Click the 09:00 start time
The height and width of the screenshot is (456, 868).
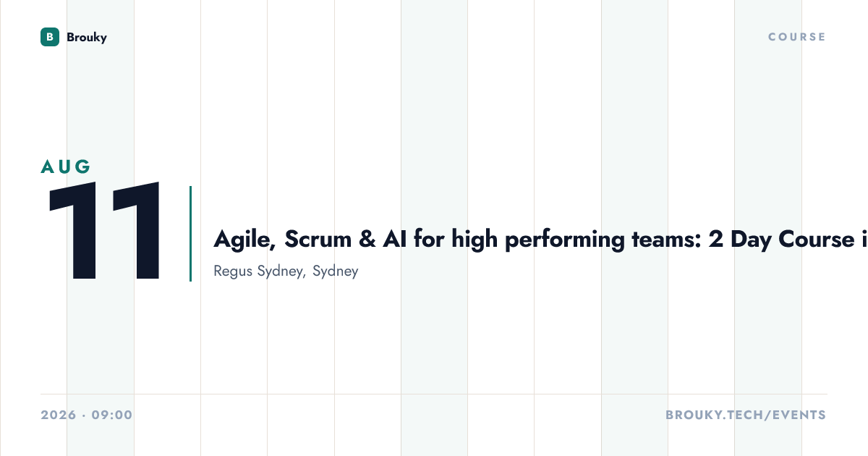pos(112,415)
